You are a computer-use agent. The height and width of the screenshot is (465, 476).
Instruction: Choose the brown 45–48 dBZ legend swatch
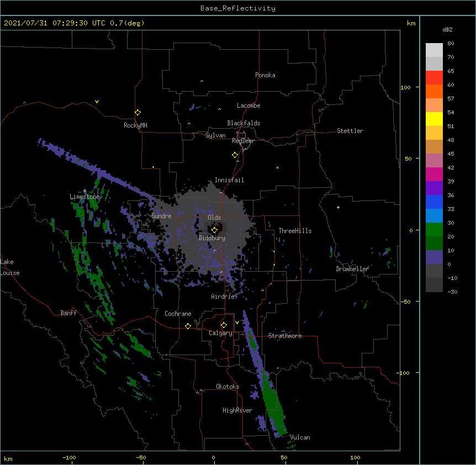(434, 146)
